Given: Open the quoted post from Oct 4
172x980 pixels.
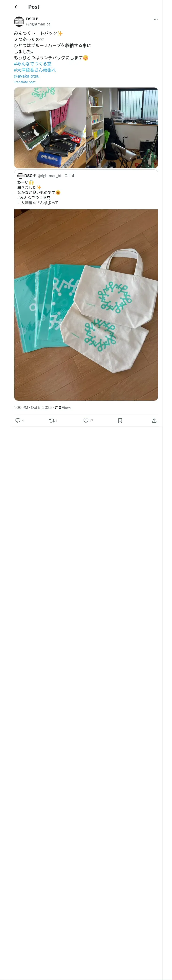Looking at the screenshot, I should (86, 189).
